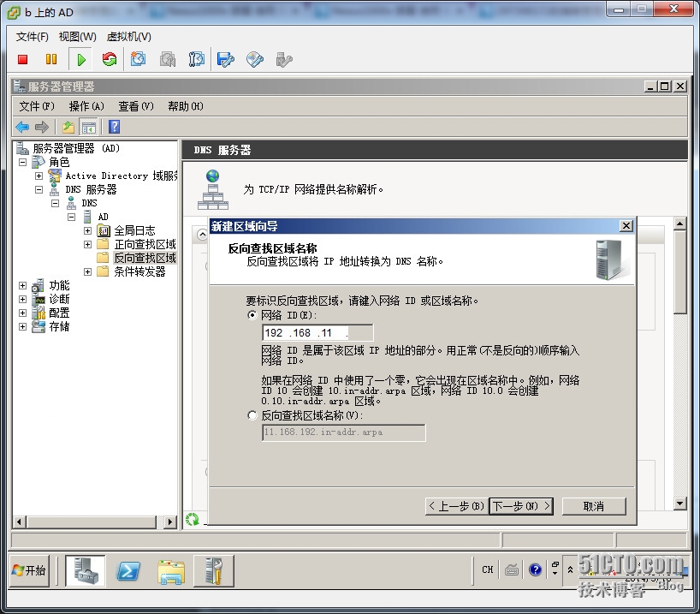Collapse the summary section chevron
Viewport: 700px width, 614px height.
coord(202,235)
